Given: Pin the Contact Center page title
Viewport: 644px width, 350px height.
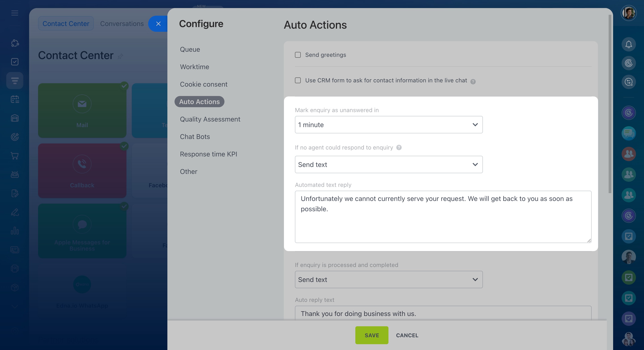Looking at the screenshot, I should (120, 56).
